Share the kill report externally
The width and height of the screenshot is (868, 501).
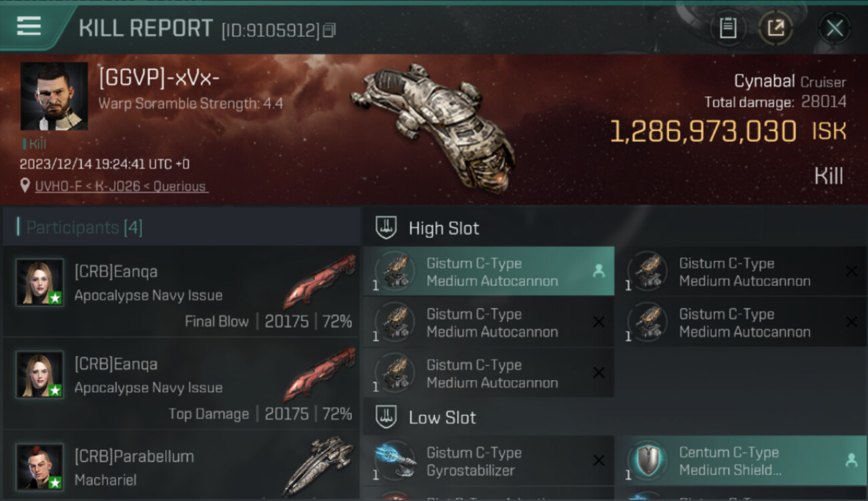pyautogui.click(x=776, y=28)
